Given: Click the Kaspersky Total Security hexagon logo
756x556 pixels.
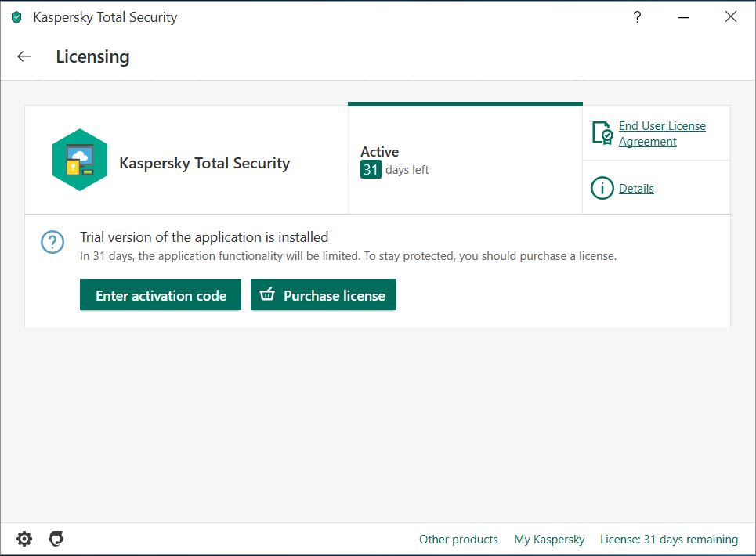Looking at the screenshot, I should [80, 160].
